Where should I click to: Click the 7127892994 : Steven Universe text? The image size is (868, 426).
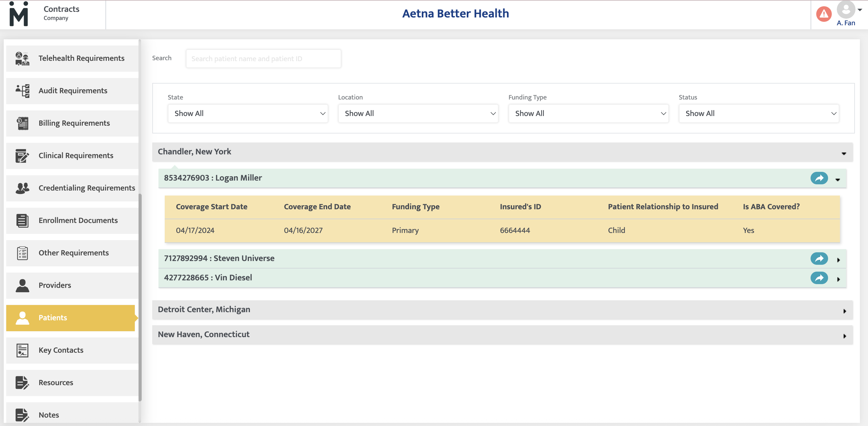tap(219, 258)
